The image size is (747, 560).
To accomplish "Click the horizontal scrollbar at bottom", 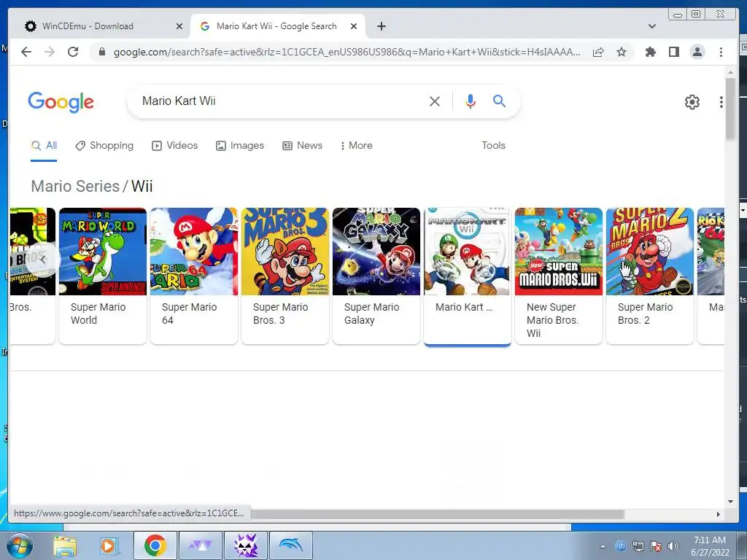I will pos(438,514).
